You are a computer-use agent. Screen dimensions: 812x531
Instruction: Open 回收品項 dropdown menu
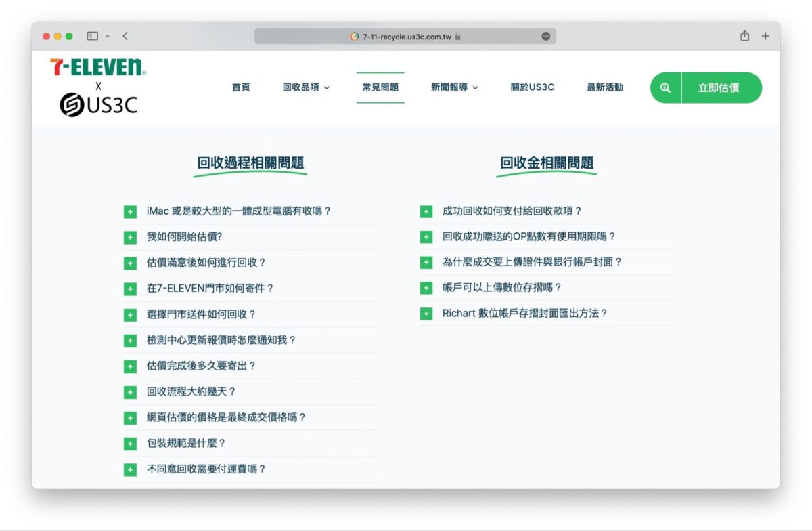307,87
